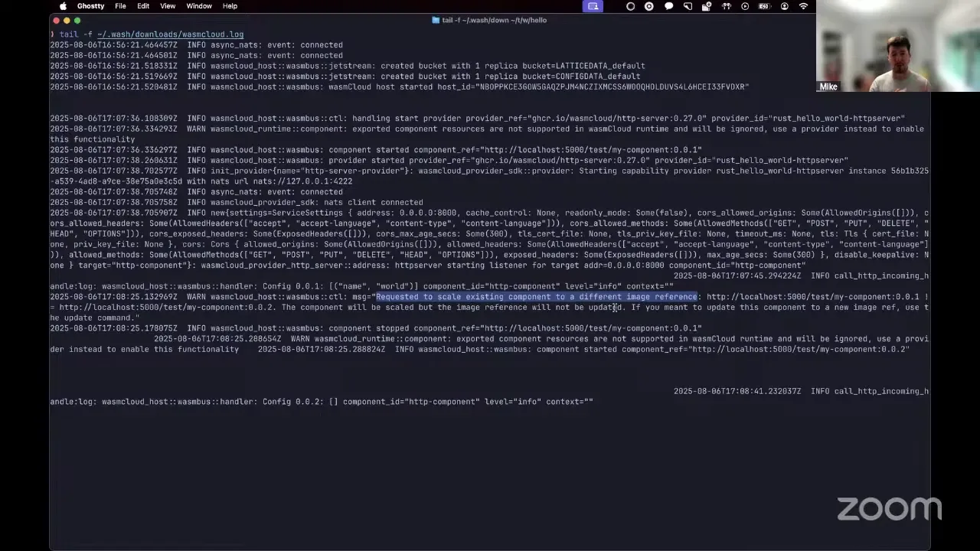Click the purple screen-share icon in menu bar

point(593,6)
